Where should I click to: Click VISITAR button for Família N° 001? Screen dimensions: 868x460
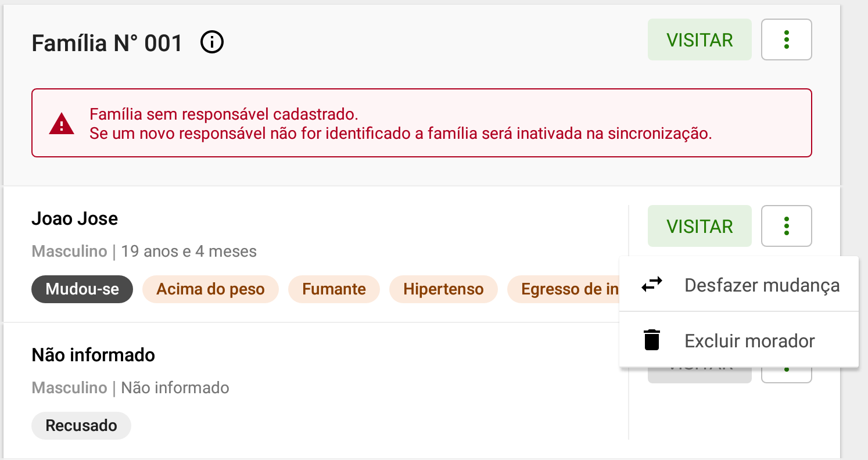[700, 39]
